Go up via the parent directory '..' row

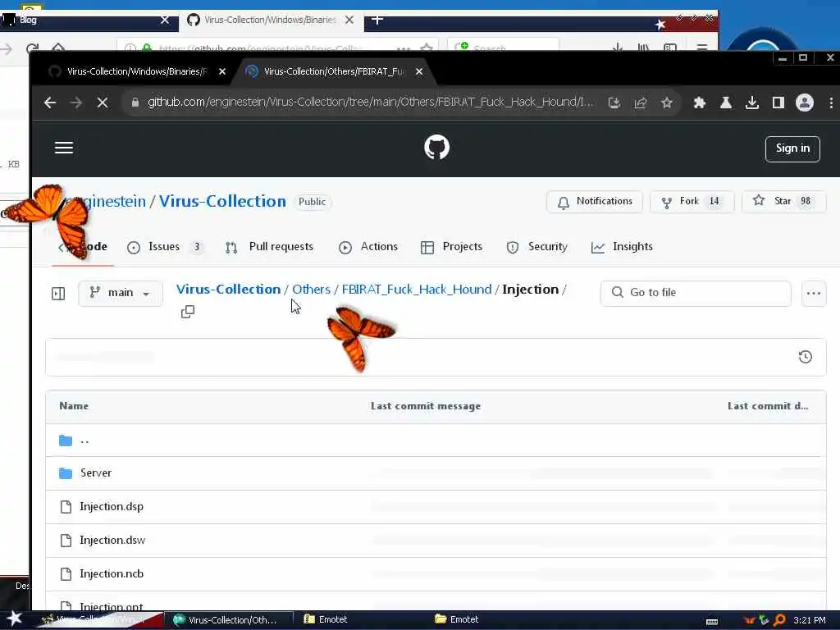pos(435,441)
